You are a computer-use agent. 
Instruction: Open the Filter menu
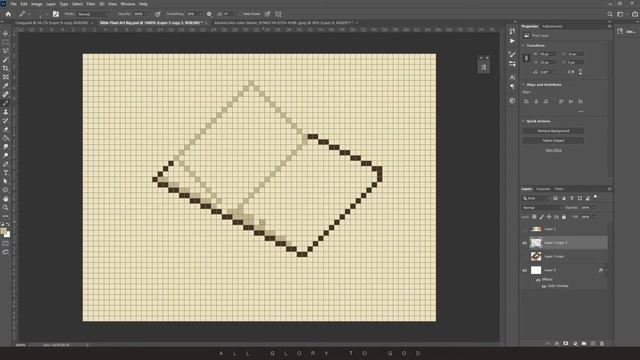click(x=91, y=4)
